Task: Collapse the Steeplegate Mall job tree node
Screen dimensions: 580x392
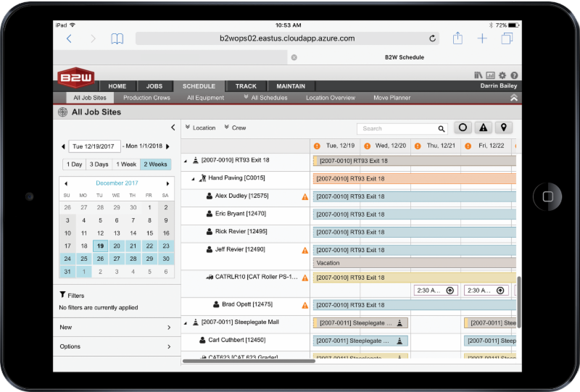Action: point(185,322)
